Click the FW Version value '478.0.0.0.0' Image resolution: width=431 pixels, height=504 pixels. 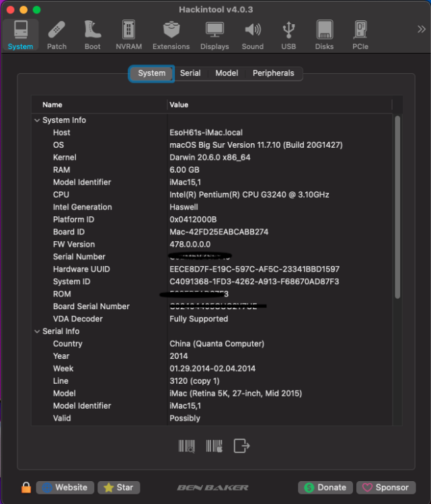190,245
